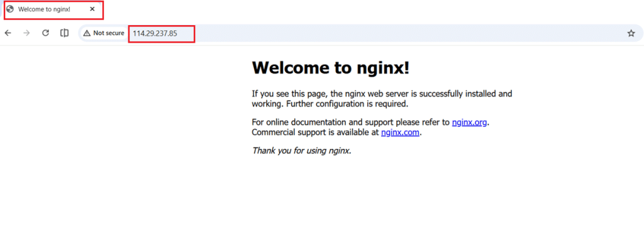Click the globe favicon on the tab

click(x=10, y=9)
